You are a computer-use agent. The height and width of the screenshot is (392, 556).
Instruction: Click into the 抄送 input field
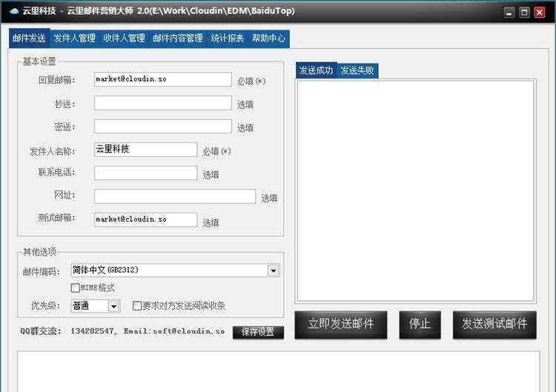point(163,103)
